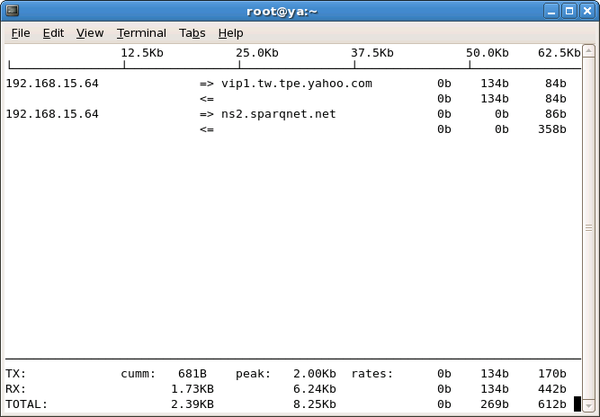Image resolution: width=600 pixels, height=417 pixels.
Task: Click the 681B cumulative TX value
Action: (x=192, y=373)
